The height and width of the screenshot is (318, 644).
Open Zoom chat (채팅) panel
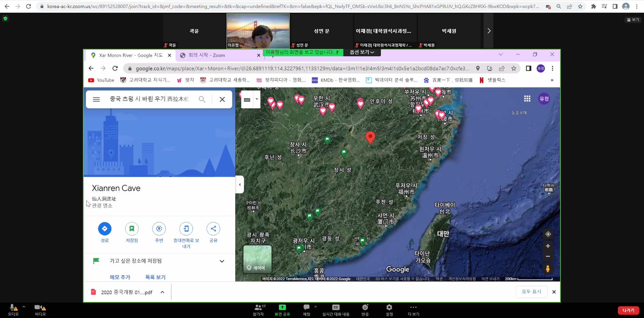pyautogui.click(x=306, y=308)
